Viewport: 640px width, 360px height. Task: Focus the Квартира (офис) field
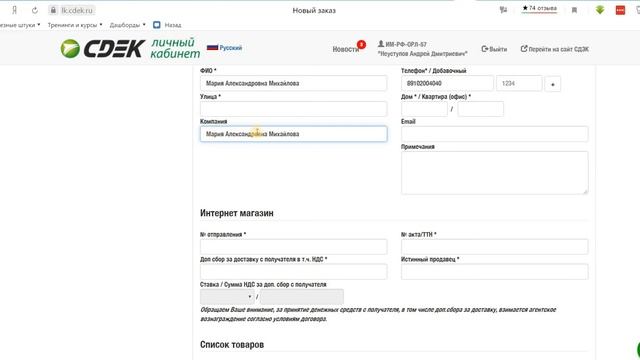(480, 109)
